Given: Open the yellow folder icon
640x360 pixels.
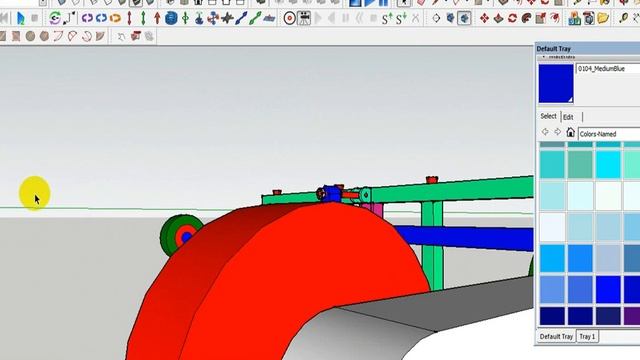Looking at the screenshot, I should [x=603, y=18].
